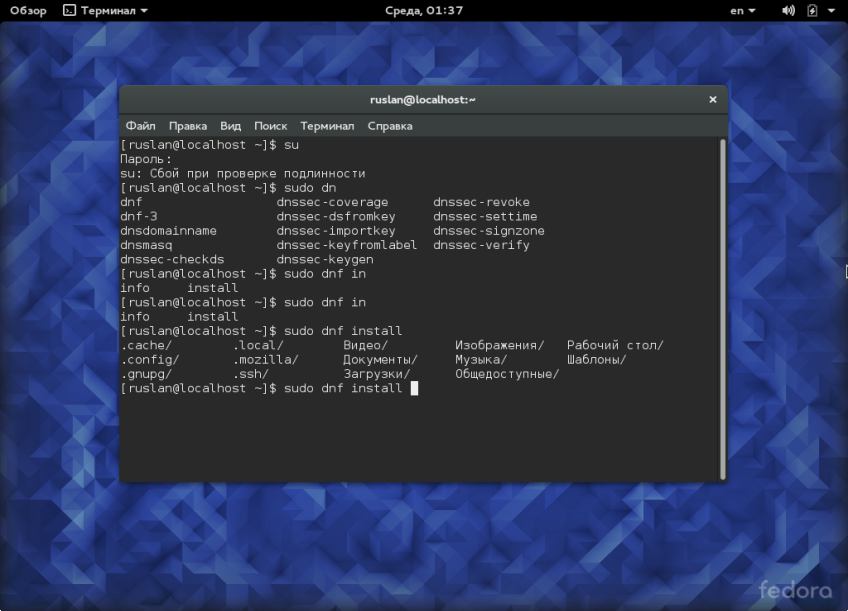Screen dimensions: 848x611
Task: Click the text 'dnssec-coverage'
Action: pos(332,202)
